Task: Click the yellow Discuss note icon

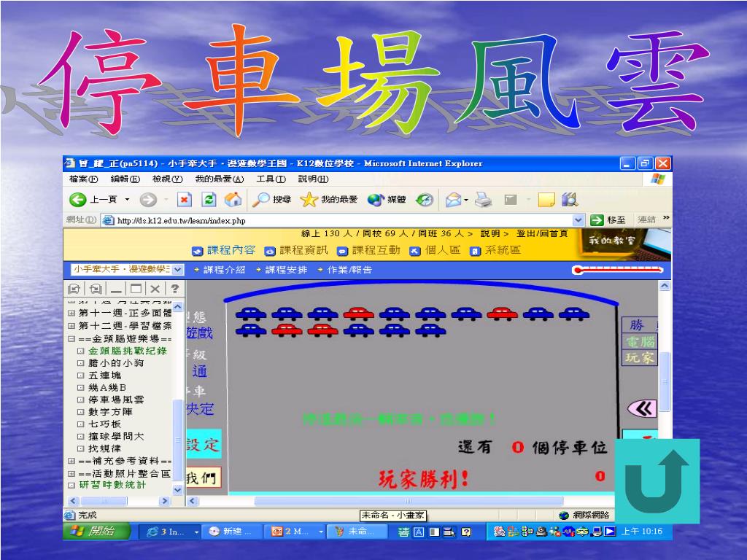Action: tap(546, 200)
